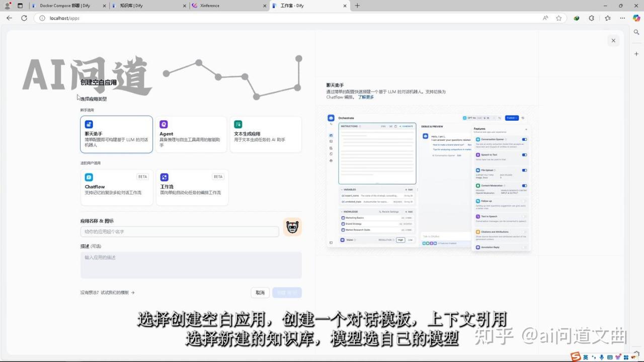The height and width of the screenshot is (362, 644).
Task: Select the 工作流 app type card
Action: (x=192, y=187)
